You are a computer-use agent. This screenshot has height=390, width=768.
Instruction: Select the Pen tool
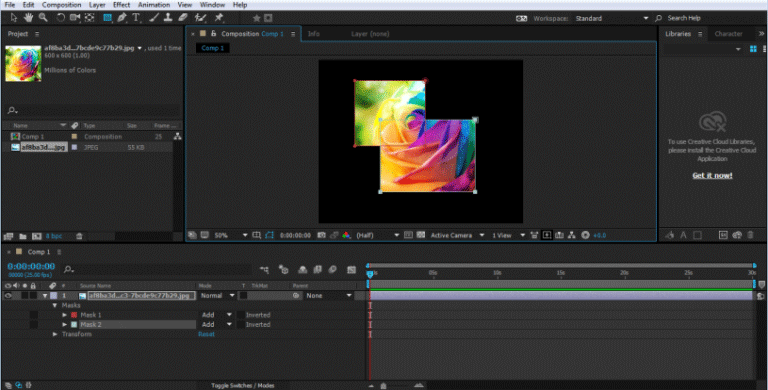tap(122, 18)
